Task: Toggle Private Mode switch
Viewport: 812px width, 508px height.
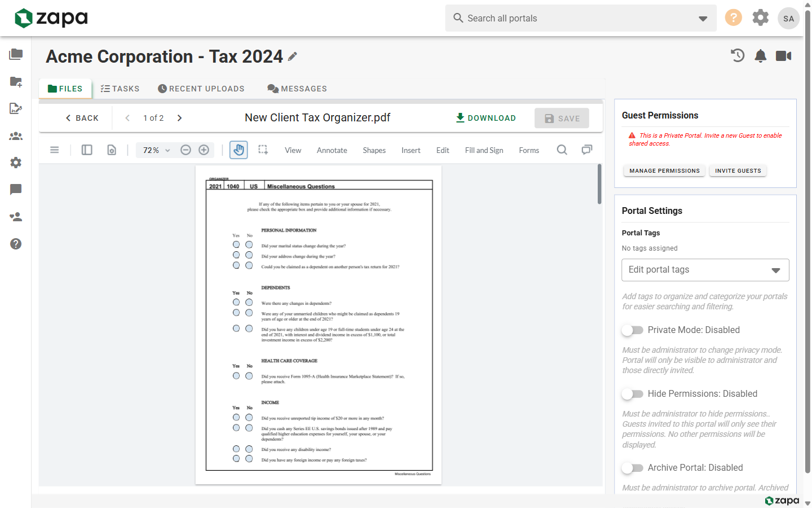Action: (633, 330)
